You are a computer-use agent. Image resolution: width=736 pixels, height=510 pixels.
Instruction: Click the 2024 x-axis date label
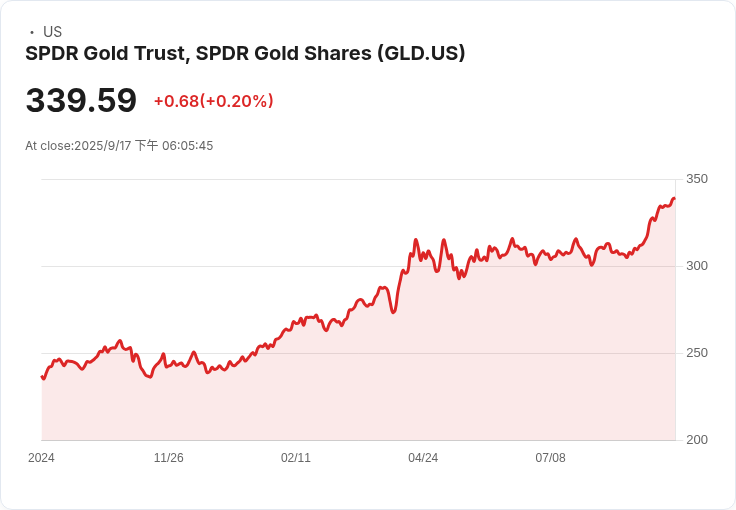pyautogui.click(x=41, y=458)
